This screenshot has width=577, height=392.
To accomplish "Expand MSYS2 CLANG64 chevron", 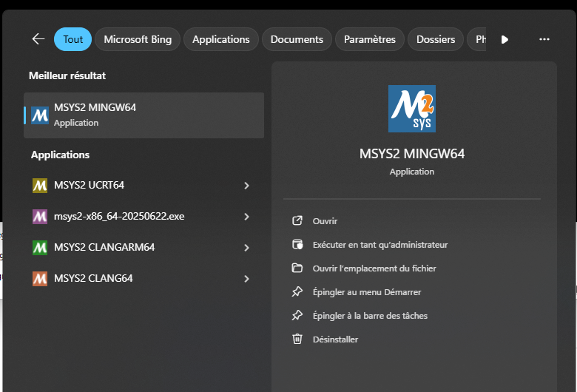I will click(246, 279).
